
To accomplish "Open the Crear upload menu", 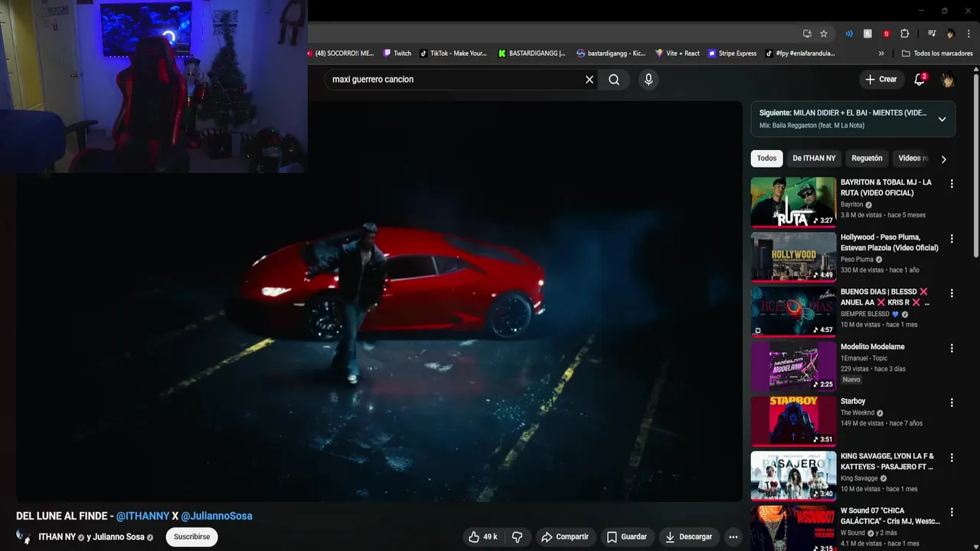I will [880, 80].
